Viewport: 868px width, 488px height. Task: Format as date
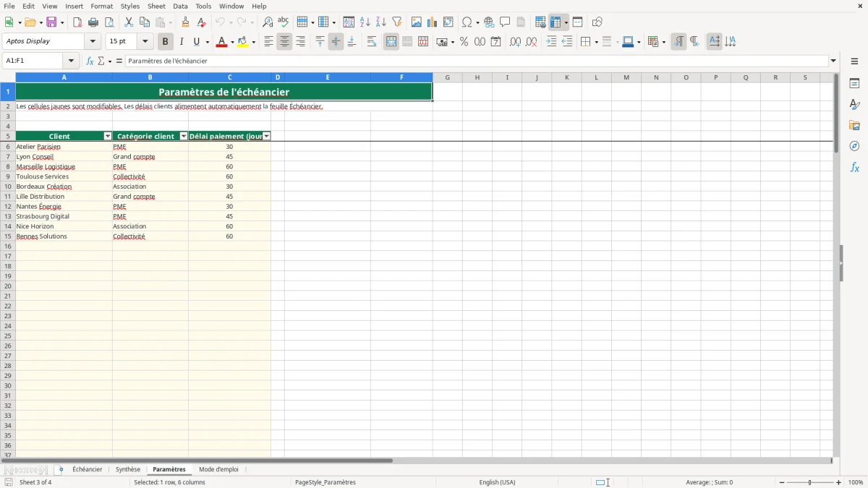point(496,42)
